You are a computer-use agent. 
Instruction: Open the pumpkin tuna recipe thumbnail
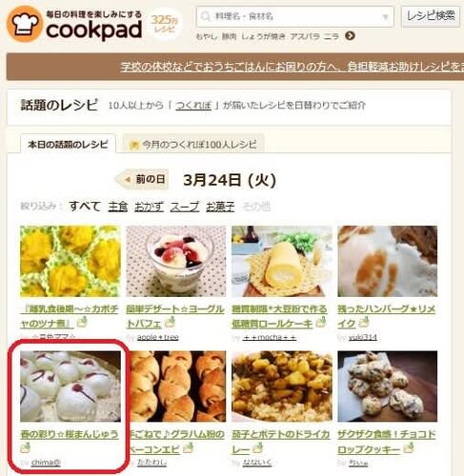click(71, 261)
